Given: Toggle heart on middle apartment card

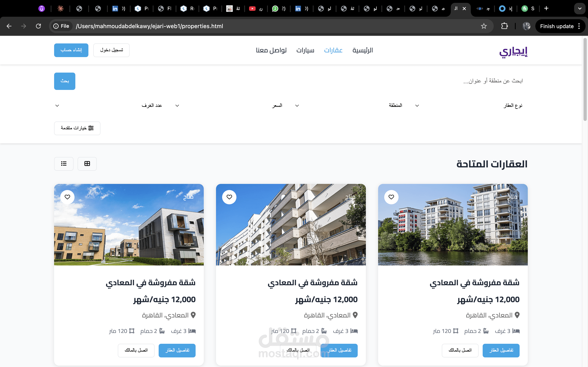Looking at the screenshot, I should point(229,197).
